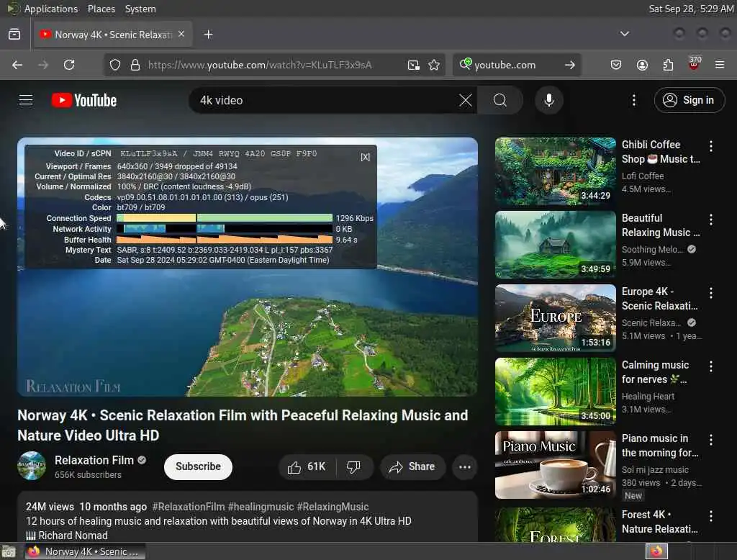Open the YouTube guide hamburger menu

pos(26,100)
